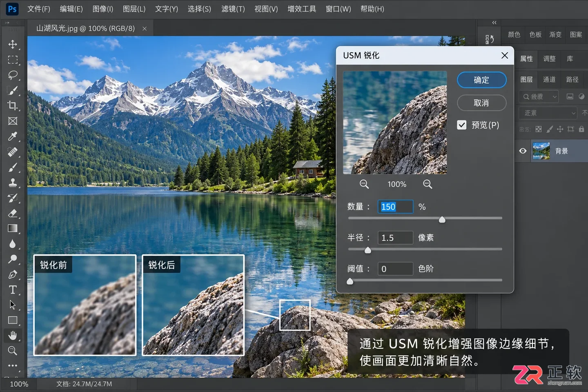588x392 pixels.
Task: Open the 增效工具 menu
Action: (302, 9)
